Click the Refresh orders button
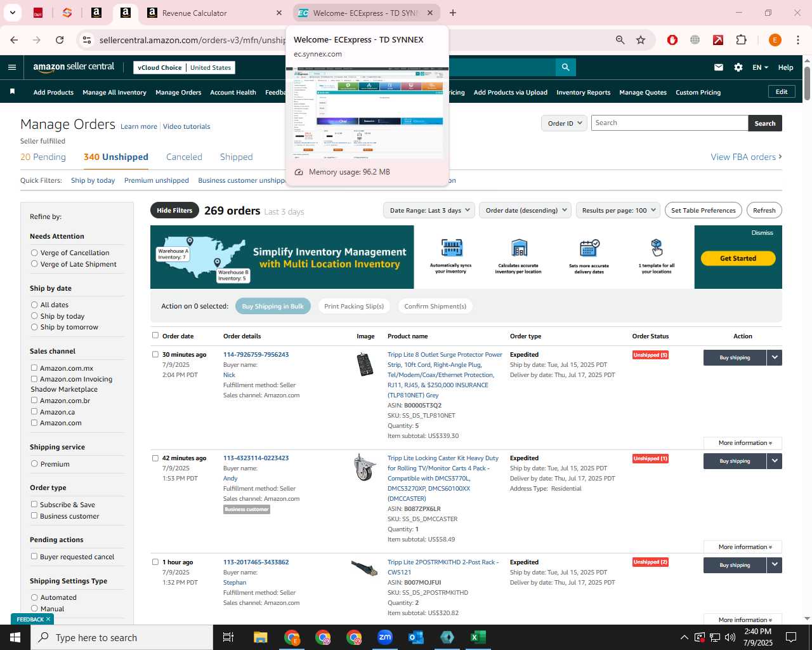 pyautogui.click(x=764, y=210)
